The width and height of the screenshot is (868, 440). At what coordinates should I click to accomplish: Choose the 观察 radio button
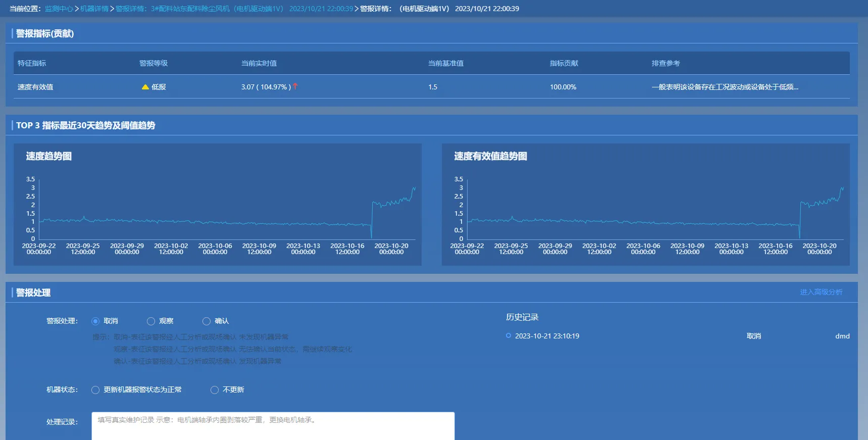[151, 321]
